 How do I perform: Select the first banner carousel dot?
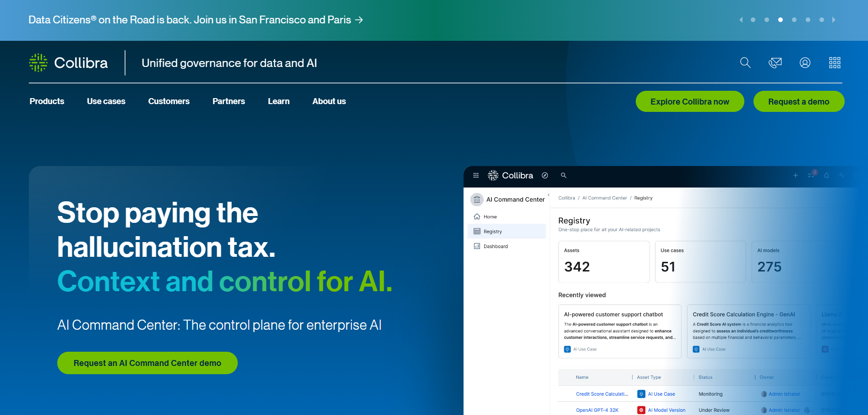point(753,20)
